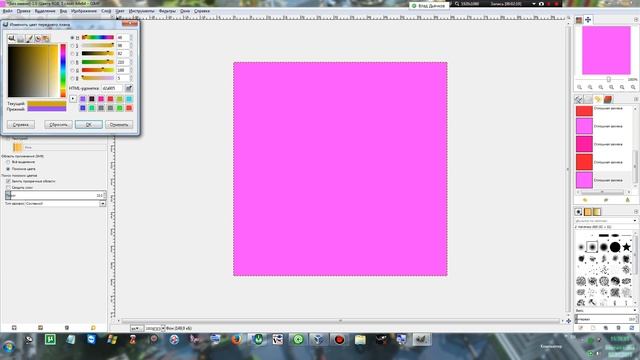The width and height of the screenshot is (640, 360).
Task: Select the GIMP color selector tab in dialog
Action: pyautogui.click(x=12, y=38)
